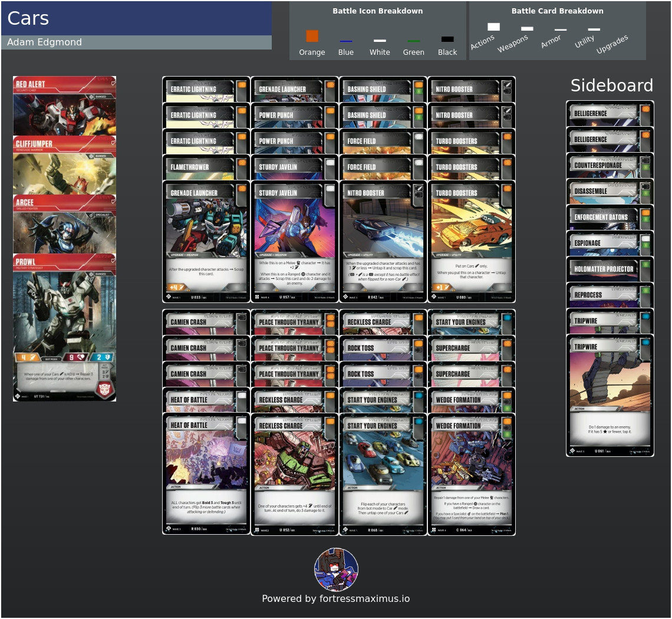This screenshot has width=672, height=619.
Task: Click Prowl's health stat showing 9
Action: [x=75, y=357]
